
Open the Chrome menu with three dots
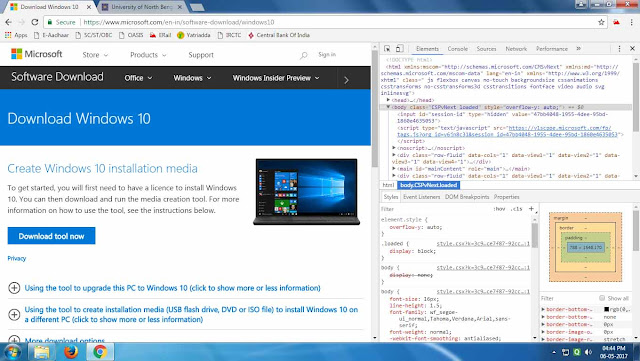tap(632, 22)
